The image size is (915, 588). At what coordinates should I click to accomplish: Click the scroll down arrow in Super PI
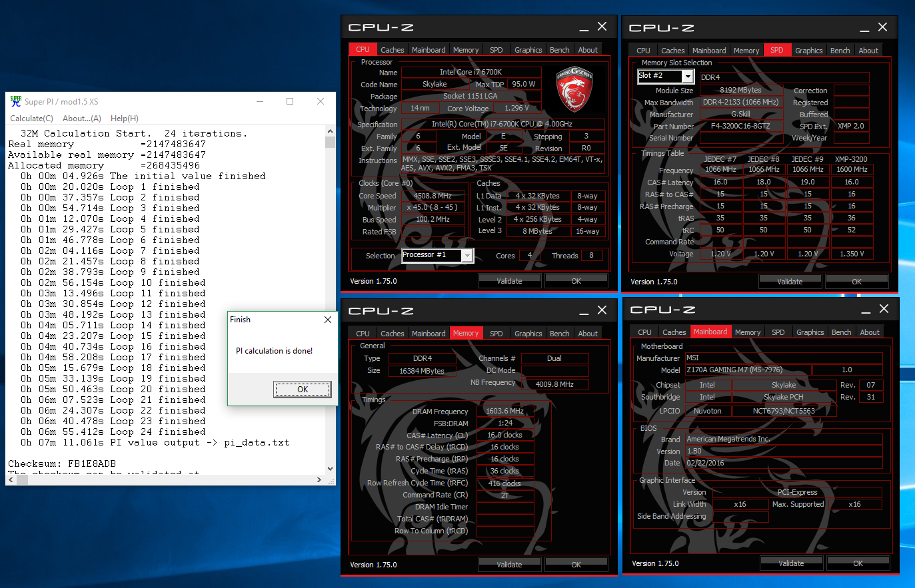[331, 469]
